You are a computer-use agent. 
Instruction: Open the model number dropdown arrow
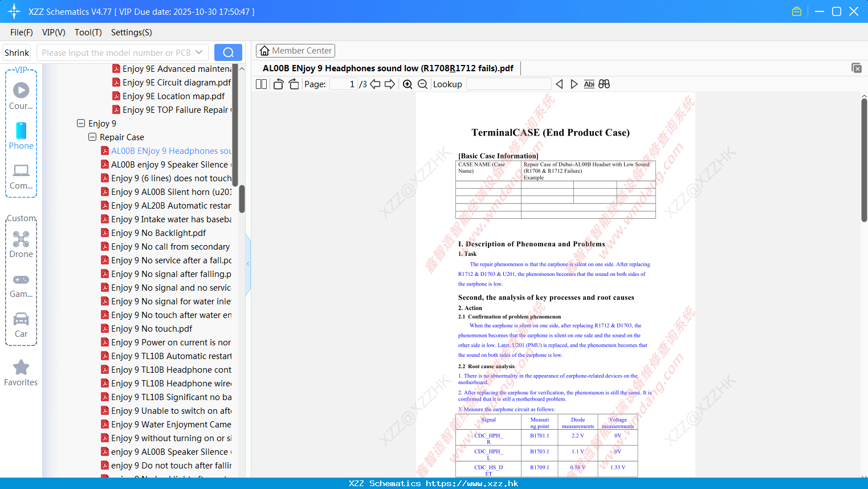tap(199, 52)
